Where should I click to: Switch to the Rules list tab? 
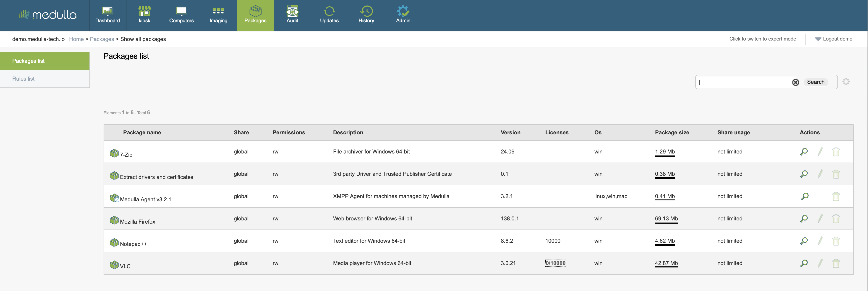(x=24, y=79)
